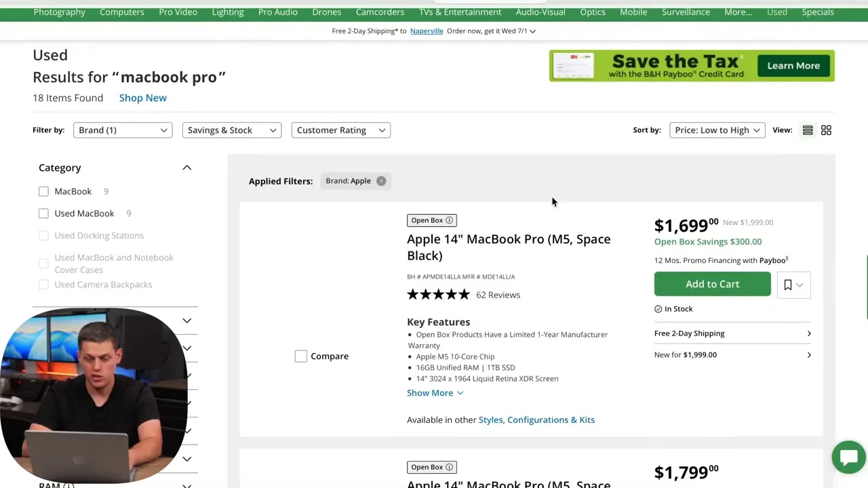Open the live chat bubble
This screenshot has width=868, height=488.
click(x=848, y=457)
